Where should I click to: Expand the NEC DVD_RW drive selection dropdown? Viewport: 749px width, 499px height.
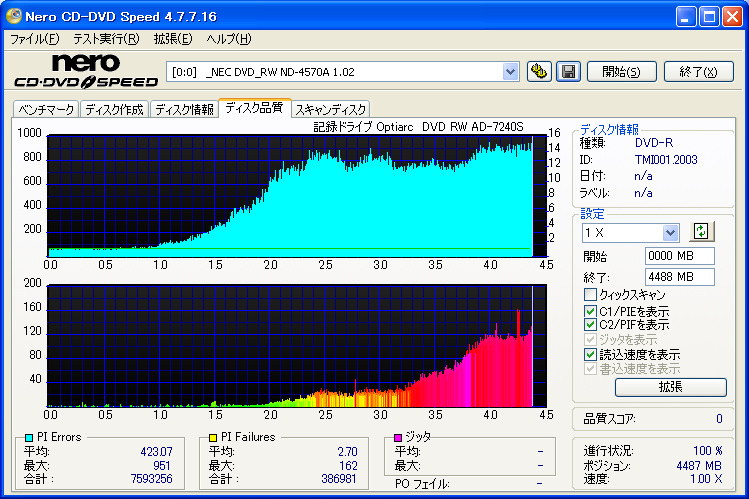[x=510, y=72]
